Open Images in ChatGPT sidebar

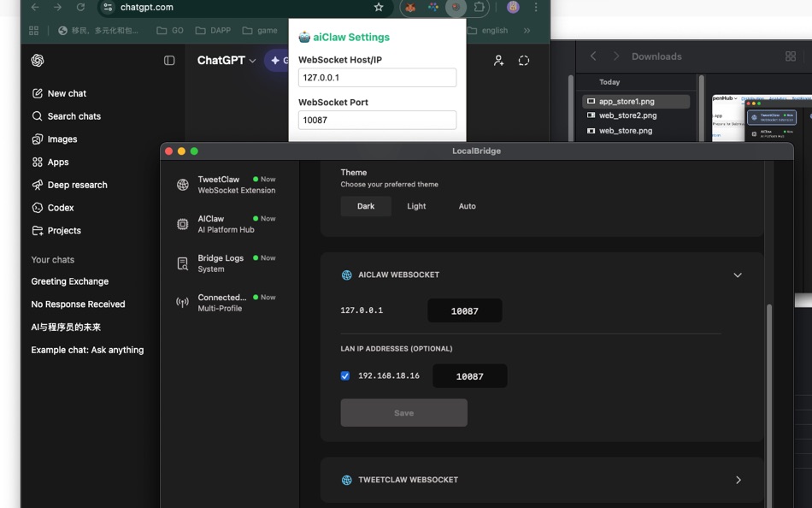click(x=55, y=139)
